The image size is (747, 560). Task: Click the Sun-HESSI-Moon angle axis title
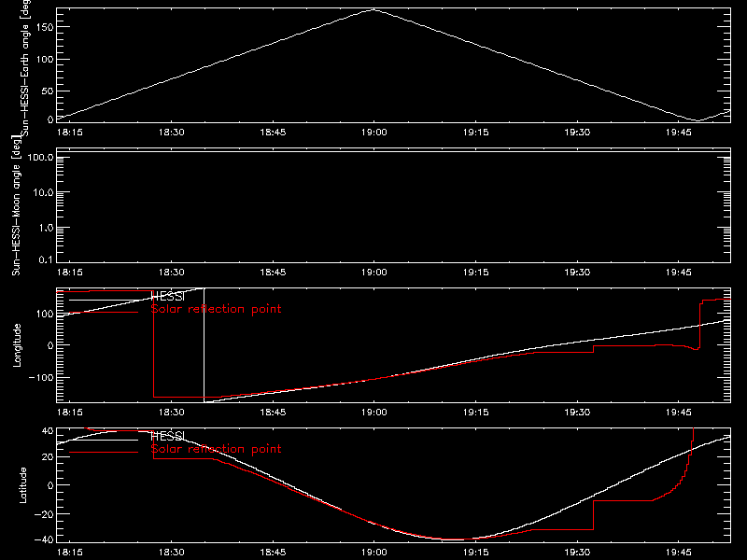coord(16,205)
